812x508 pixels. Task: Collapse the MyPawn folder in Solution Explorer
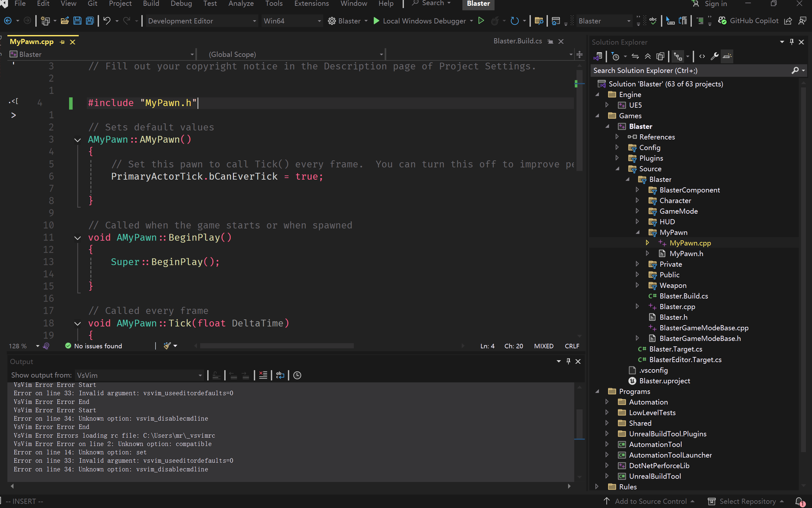click(x=637, y=232)
